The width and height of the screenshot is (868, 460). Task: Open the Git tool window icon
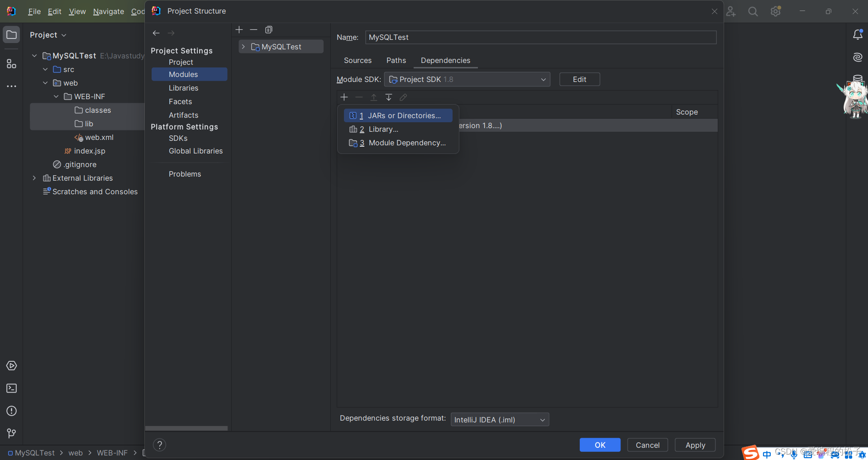[12, 433]
